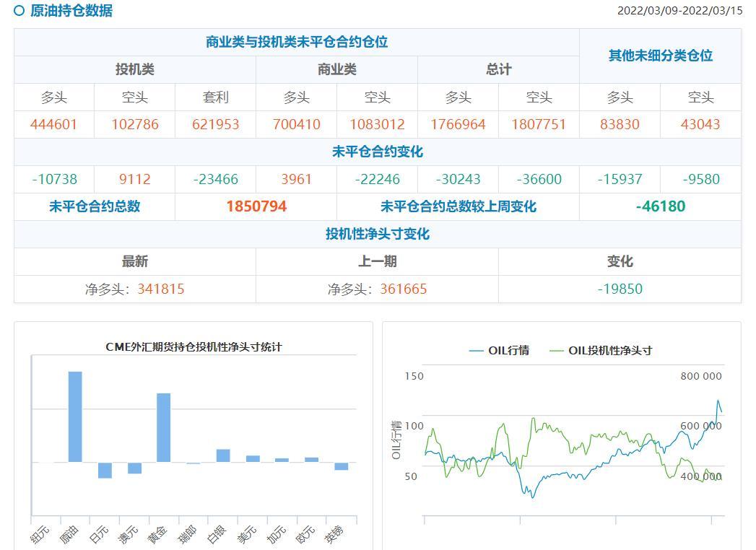Toggle the OIL投机性净头寸 legend series
Image resolution: width=756 pixels, height=550 pixels.
(601, 351)
